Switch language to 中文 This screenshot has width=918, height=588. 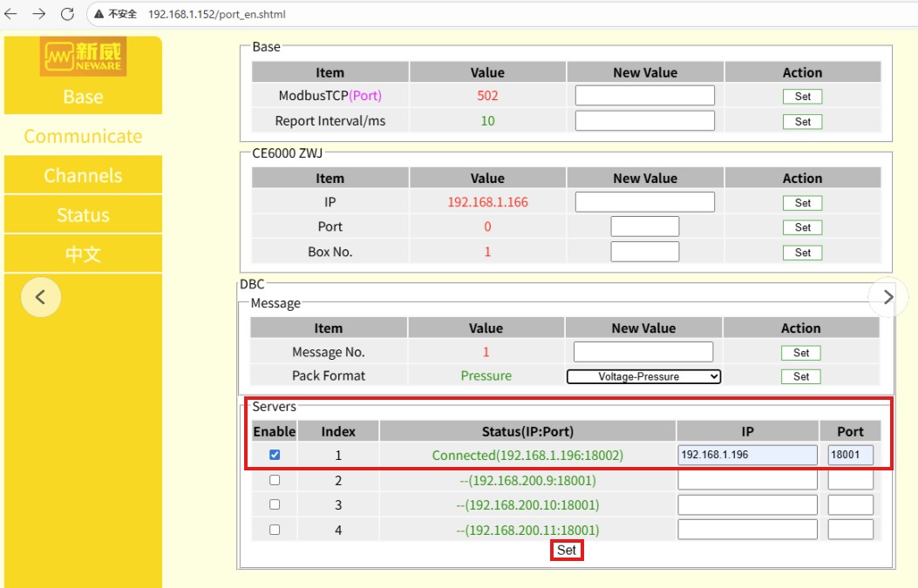[83, 254]
